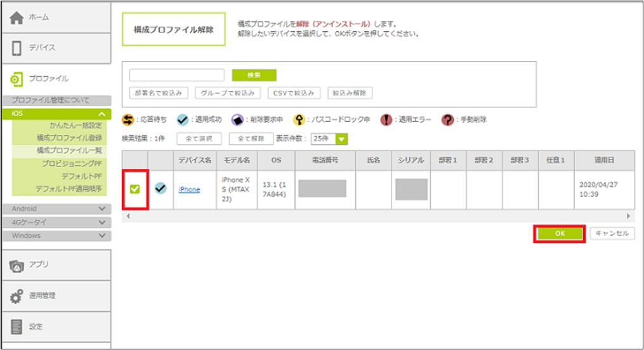
Task: Click the 設定 settings icon
Action: click(17, 326)
